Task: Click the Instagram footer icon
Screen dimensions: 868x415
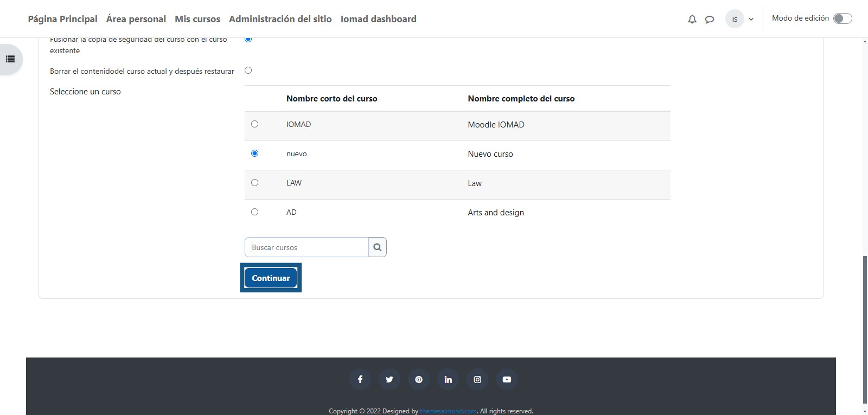Action: click(477, 379)
